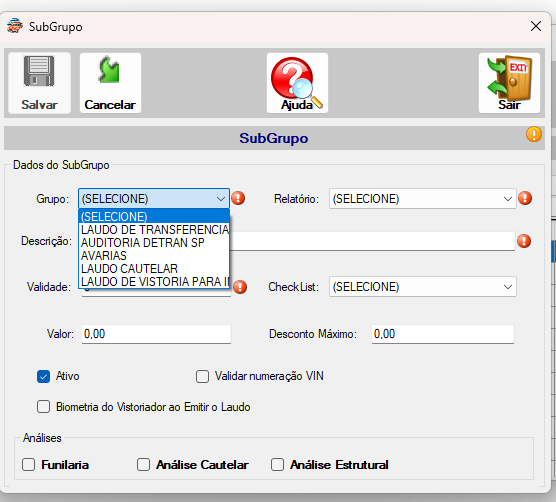556x502 pixels.
Task: Open the Relatório dropdown
Action: click(x=422, y=199)
